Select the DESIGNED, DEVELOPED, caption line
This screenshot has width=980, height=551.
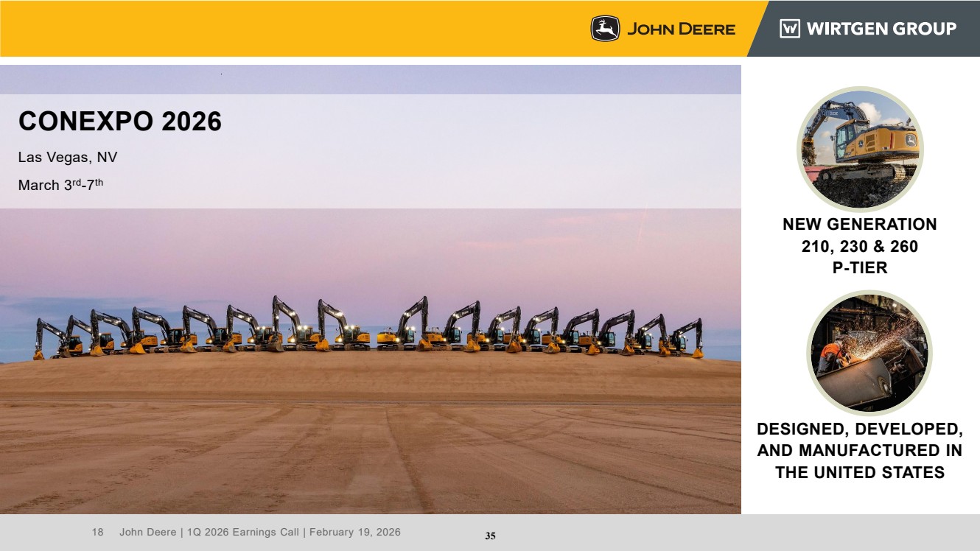point(859,429)
